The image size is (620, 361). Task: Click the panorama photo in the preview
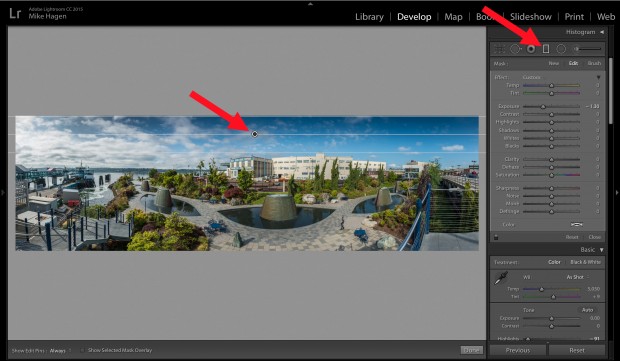click(247, 183)
